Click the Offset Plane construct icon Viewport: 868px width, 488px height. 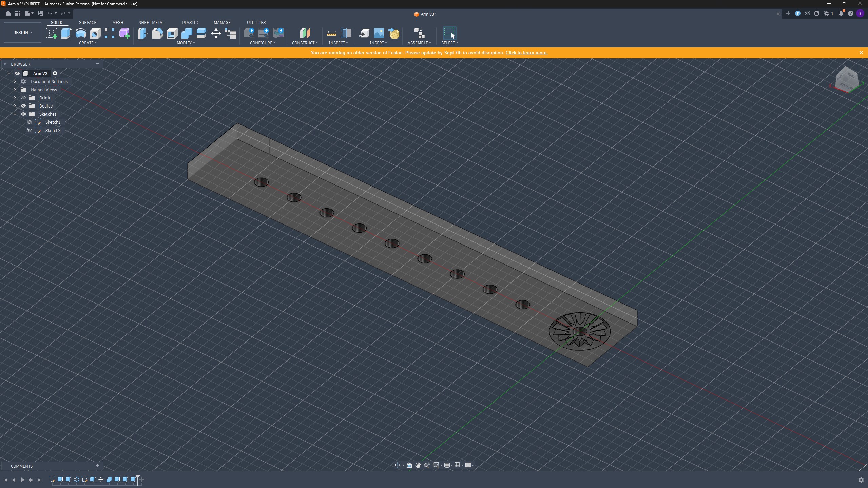(305, 33)
